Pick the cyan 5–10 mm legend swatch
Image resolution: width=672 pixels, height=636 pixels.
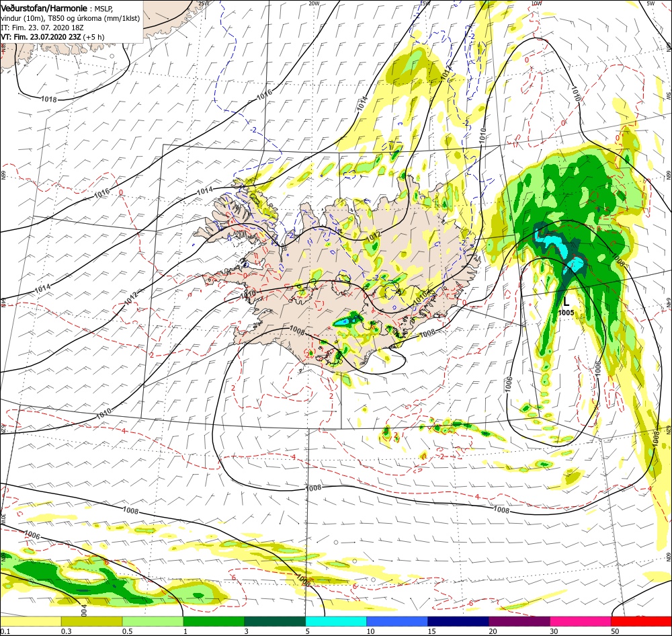[x=336, y=621]
